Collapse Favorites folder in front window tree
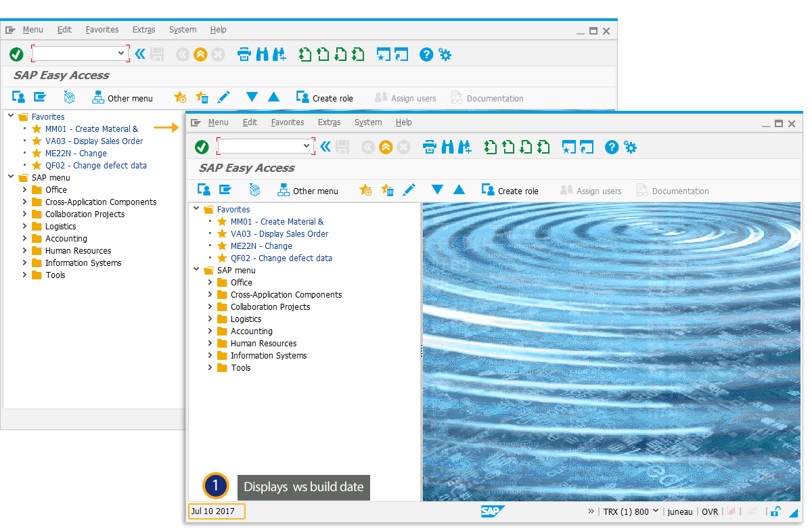Viewport: 812px width, 529px height. tap(197, 209)
